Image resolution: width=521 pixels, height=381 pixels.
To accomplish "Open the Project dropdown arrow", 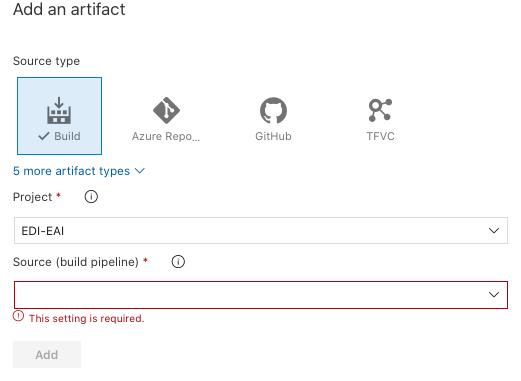I will (x=494, y=231).
